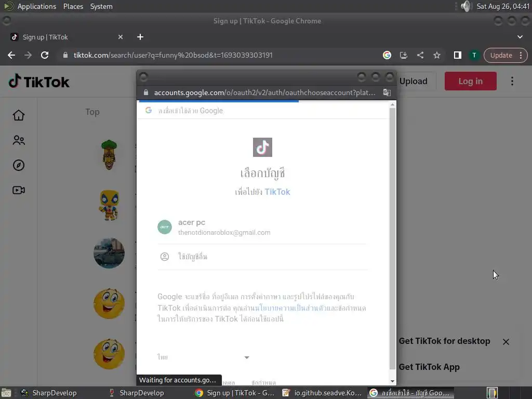Share this page via the share icon
This screenshot has width=532, height=399.
[420, 55]
